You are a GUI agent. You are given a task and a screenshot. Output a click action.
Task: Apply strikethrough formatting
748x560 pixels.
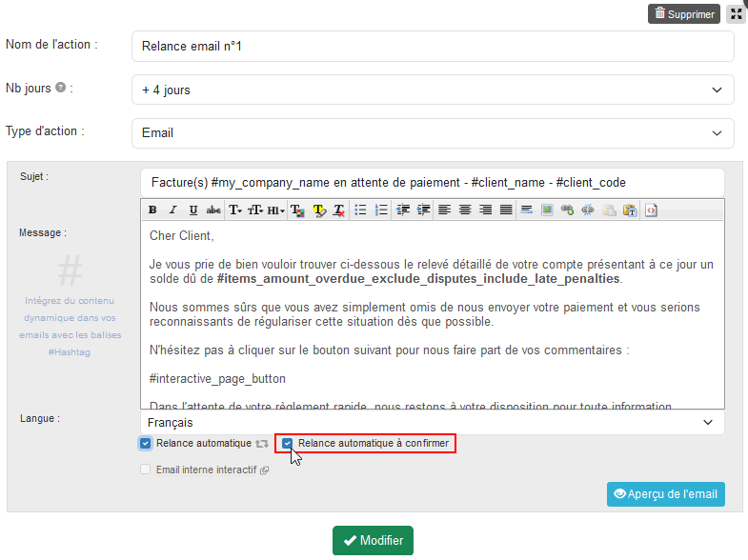213,210
